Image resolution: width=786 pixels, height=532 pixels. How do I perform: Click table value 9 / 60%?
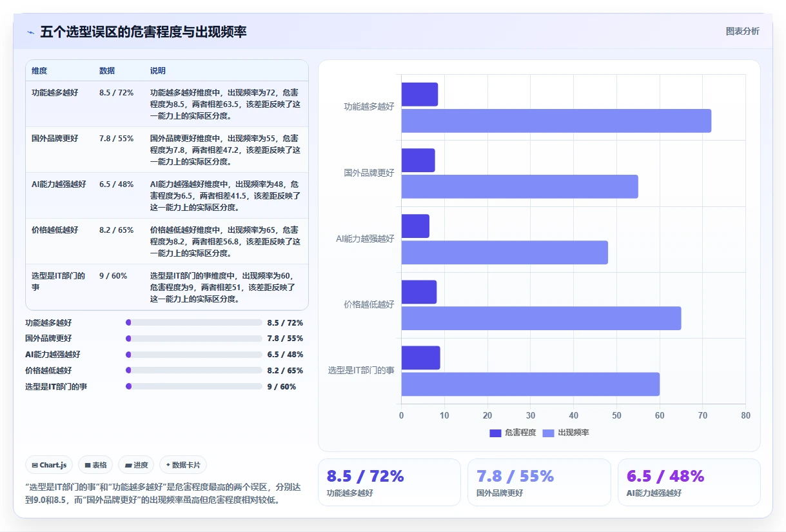(113, 276)
